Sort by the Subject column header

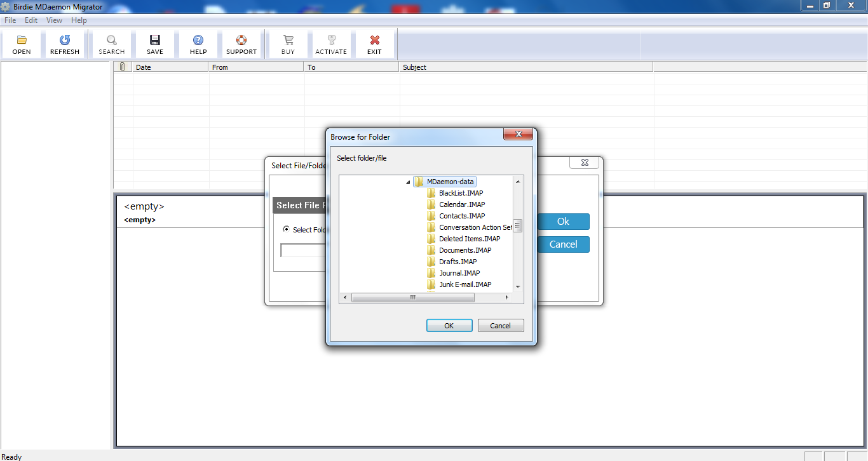527,67
